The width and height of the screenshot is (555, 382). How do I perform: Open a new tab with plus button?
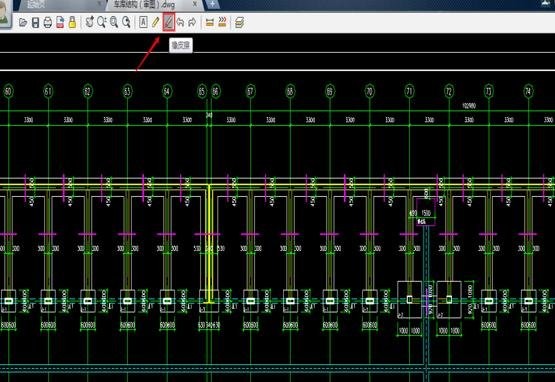tap(212, 4)
